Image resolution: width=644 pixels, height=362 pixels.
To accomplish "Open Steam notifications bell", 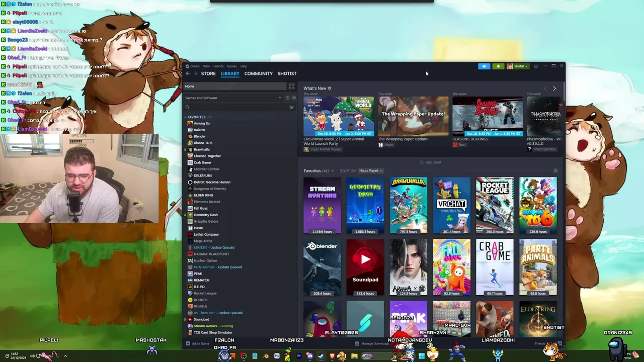I will tap(499, 66).
